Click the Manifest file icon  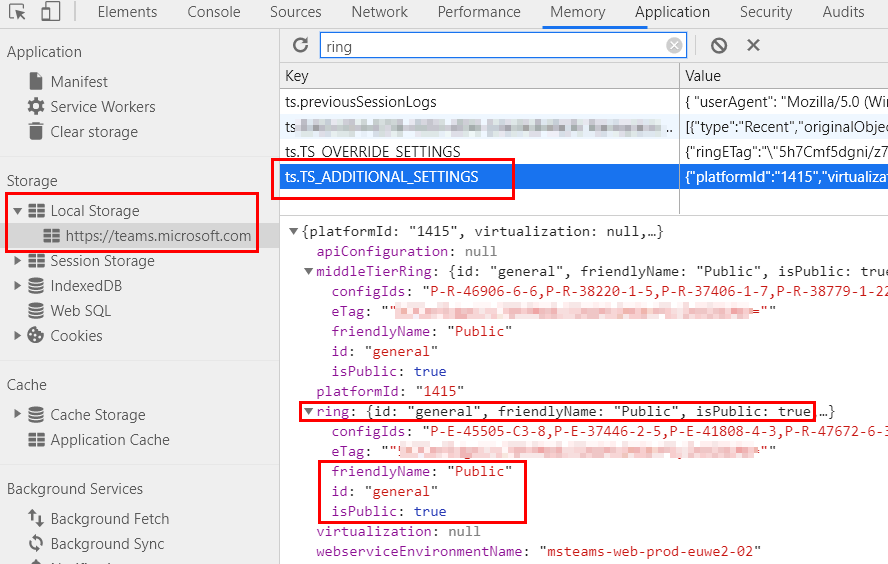pyautogui.click(x=36, y=81)
